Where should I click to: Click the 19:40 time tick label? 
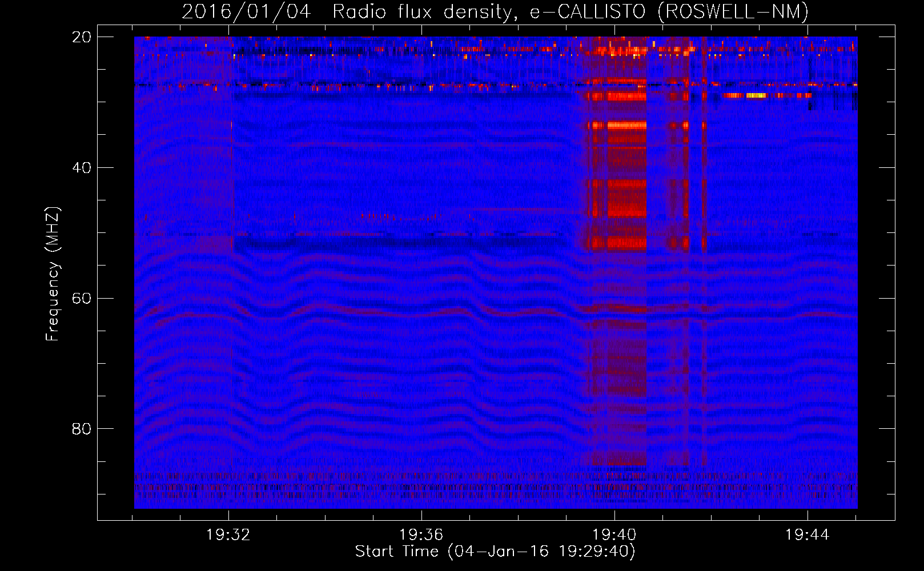[x=614, y=535]
